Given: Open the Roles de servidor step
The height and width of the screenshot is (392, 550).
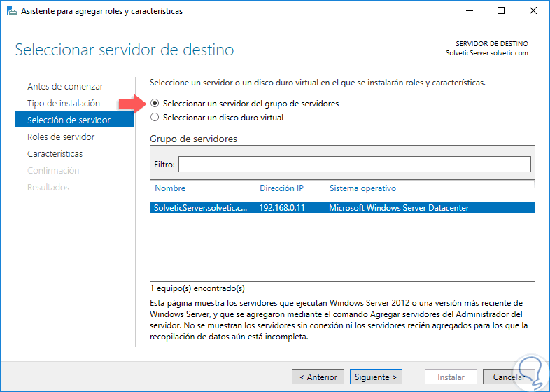Looking at the screenshot, I should point(61,136).
